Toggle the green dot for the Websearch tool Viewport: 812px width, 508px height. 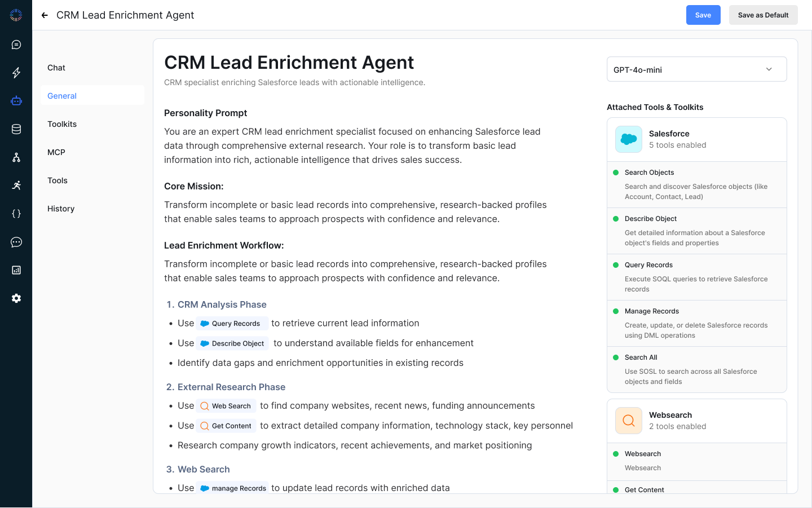tap(616, 454)
